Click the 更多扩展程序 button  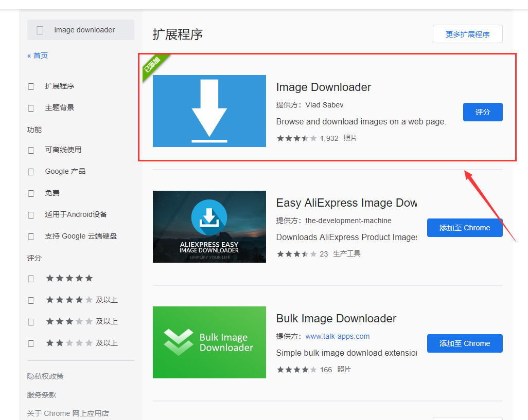[x=467, y=34]
